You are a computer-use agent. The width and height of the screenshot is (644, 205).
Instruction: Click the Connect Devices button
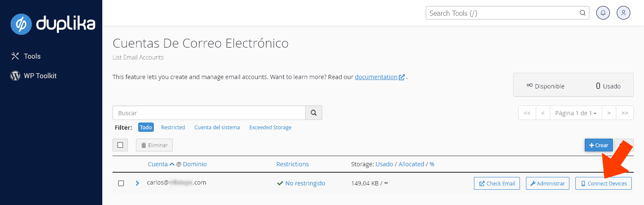click(603, 183)
